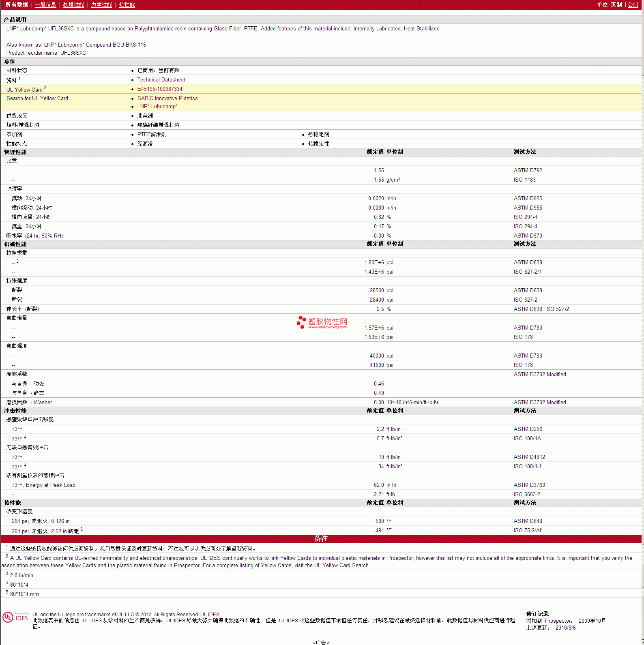Click the ASTM D570 test method
Image resolution: width=644 pixels, height=645 pixels.
click(528, 236)
